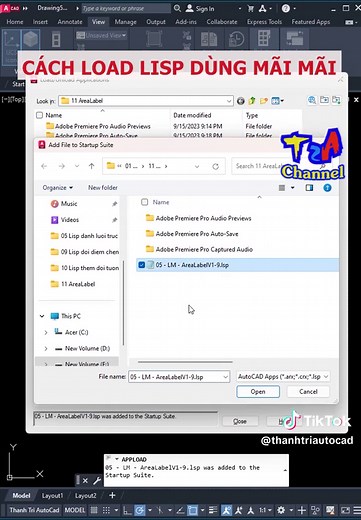Close the command line with its X icon
361x520 pixels.
(85, 480)
